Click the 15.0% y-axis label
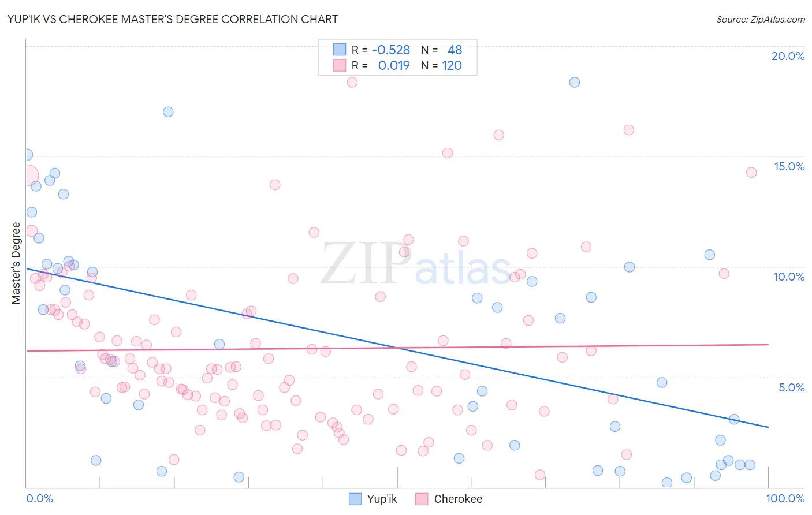The image size is (812, 515). (789, 166)
